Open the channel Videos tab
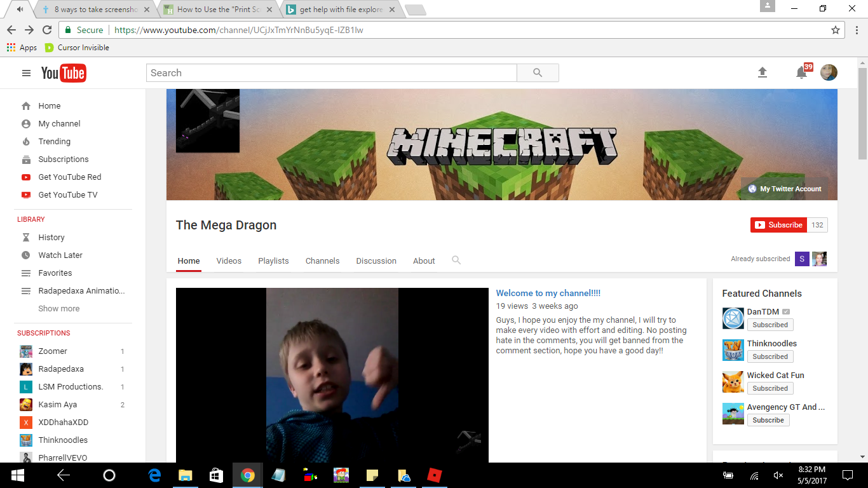The image size is (868, 488). [x=229, y=261]
